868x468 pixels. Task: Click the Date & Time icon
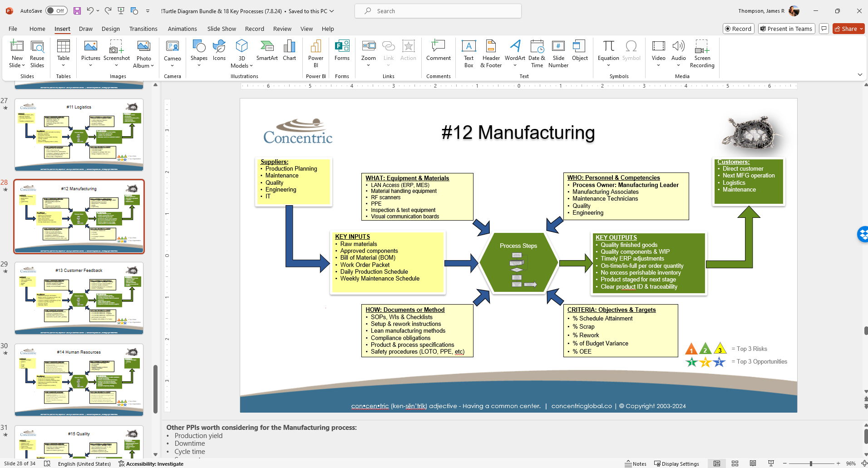(537, 54)
